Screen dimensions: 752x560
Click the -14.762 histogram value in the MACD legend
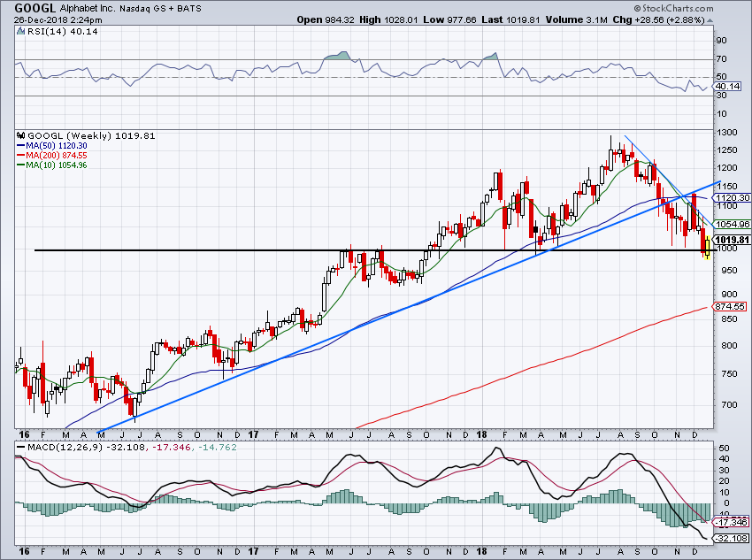pos(216,448)
